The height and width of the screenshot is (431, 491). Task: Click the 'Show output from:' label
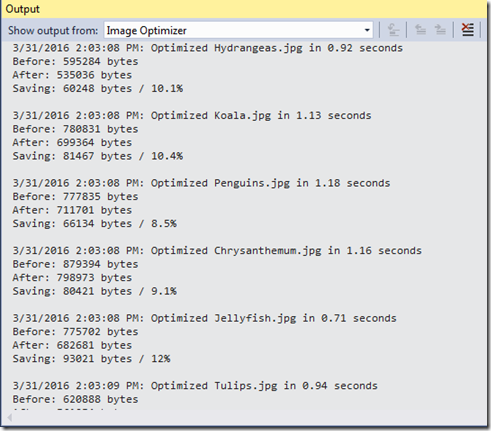(x=53, y=31)
